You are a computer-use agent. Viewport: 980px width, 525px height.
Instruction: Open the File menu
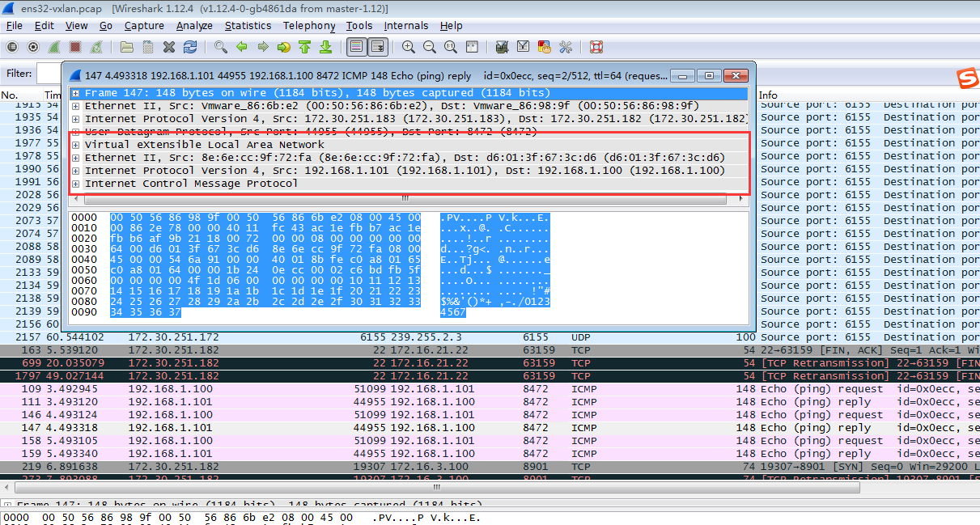(x=14, y=26)
